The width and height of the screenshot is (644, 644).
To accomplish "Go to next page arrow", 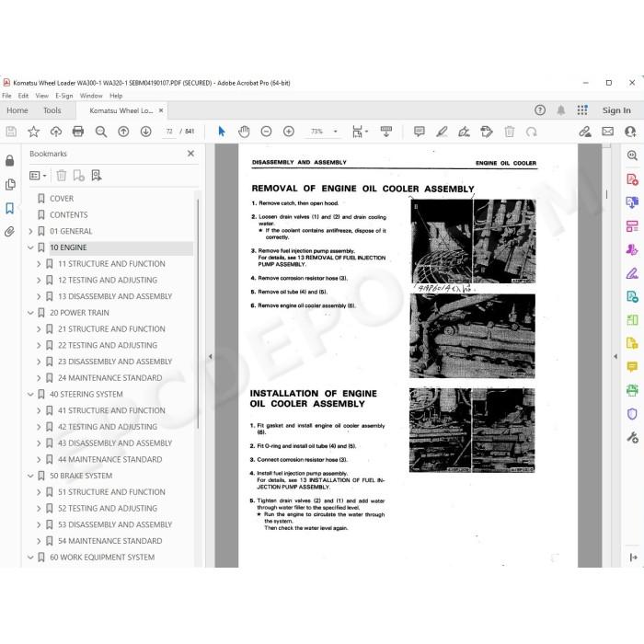I will click(x=145, y=132).
